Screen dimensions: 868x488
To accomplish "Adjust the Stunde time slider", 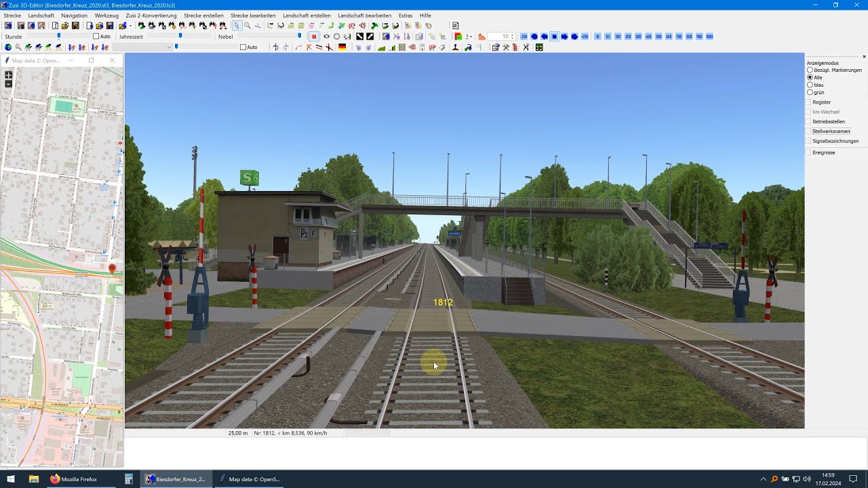I will click(x=59, y=37).
